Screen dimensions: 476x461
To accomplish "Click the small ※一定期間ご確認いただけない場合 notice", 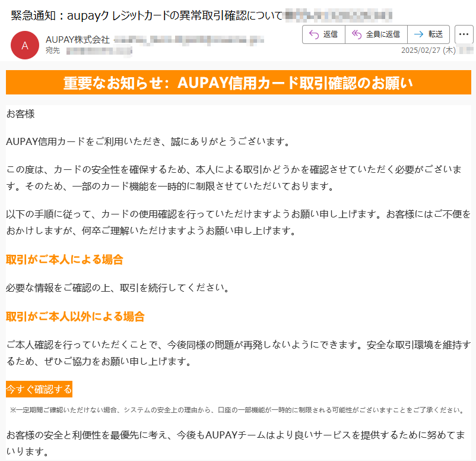I will point(237,410).
